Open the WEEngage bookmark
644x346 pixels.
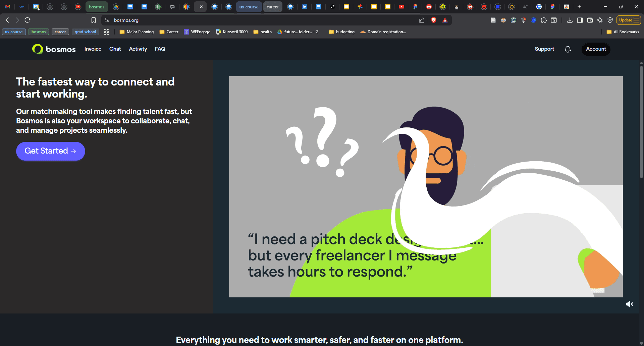[197, 32]
